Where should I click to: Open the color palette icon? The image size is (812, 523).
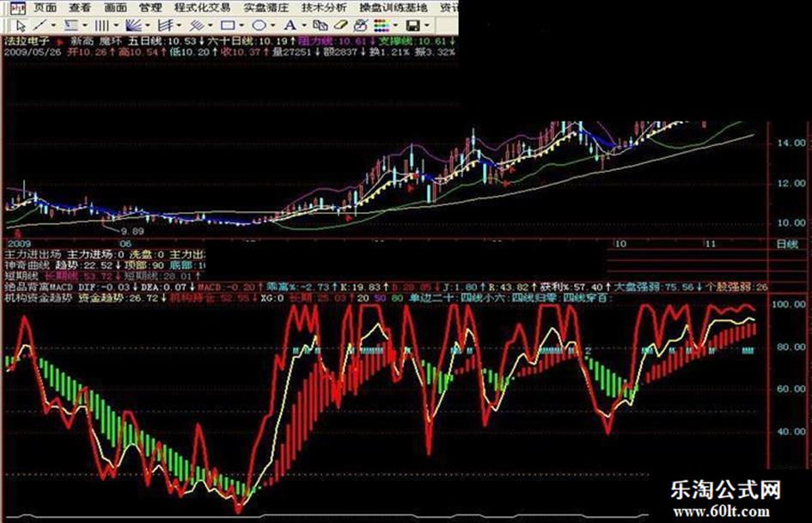(382, 25)
